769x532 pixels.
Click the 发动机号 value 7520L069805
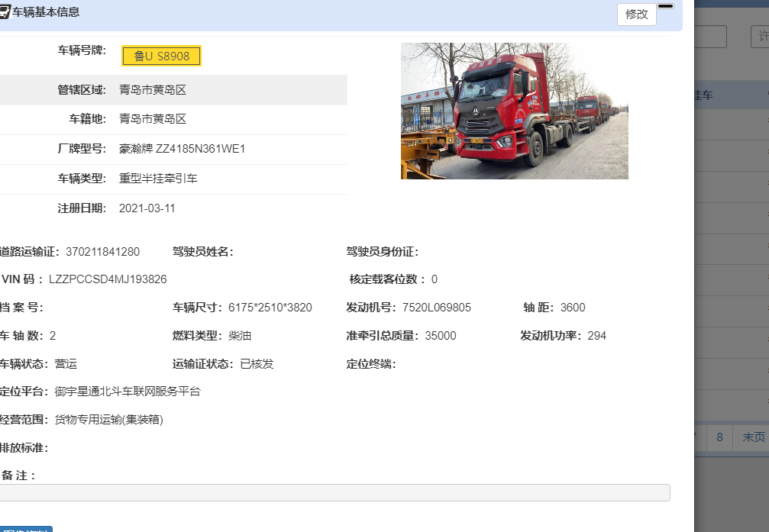pyautogui.click(x=437, y=308)
